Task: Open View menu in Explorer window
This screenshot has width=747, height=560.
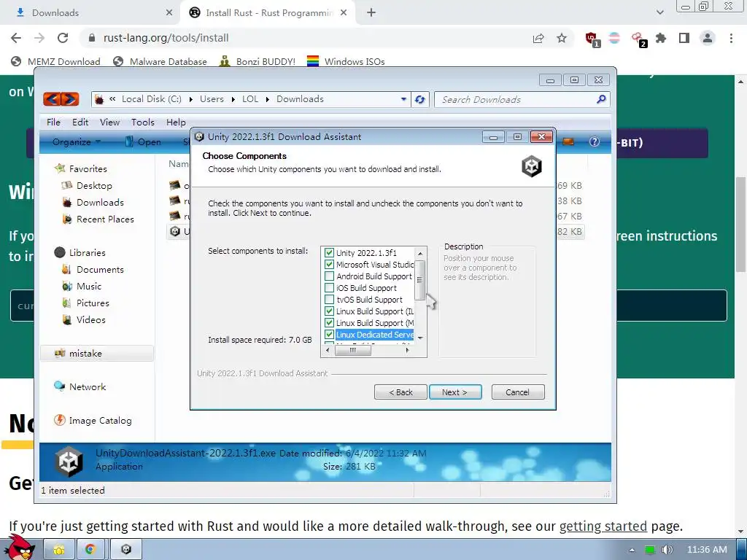Action: (x=109, y=122)
